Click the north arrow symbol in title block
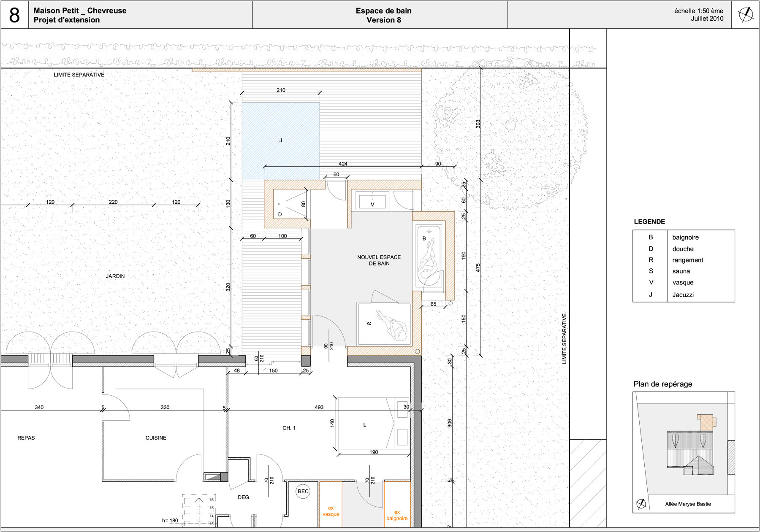The width and height of the screenshot is (760, 532). pyautogui.click(x=746, y=15)
